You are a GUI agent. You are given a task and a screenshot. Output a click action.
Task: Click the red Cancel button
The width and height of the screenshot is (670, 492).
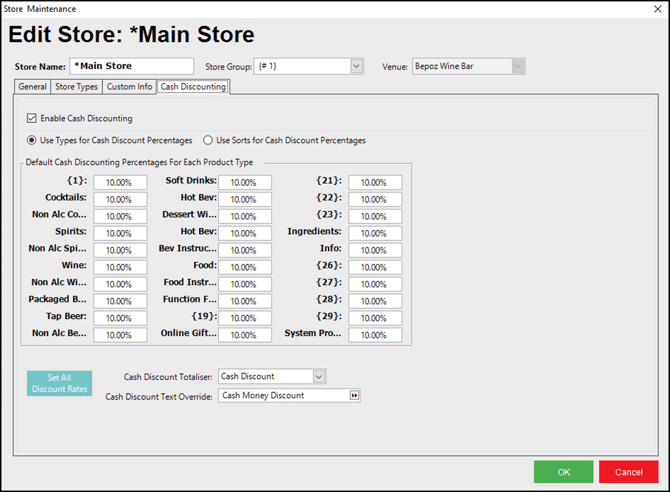(628, 472)
